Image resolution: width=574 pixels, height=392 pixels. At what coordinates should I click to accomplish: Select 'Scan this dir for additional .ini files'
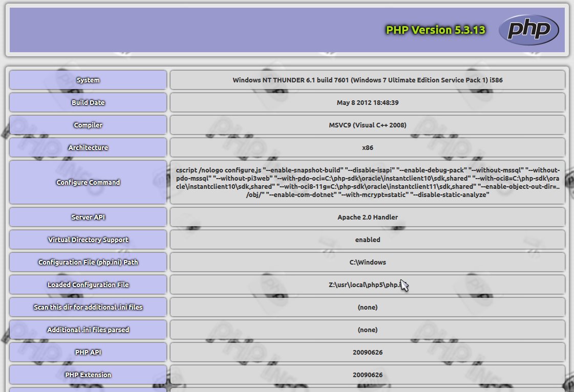click(88, 307)
